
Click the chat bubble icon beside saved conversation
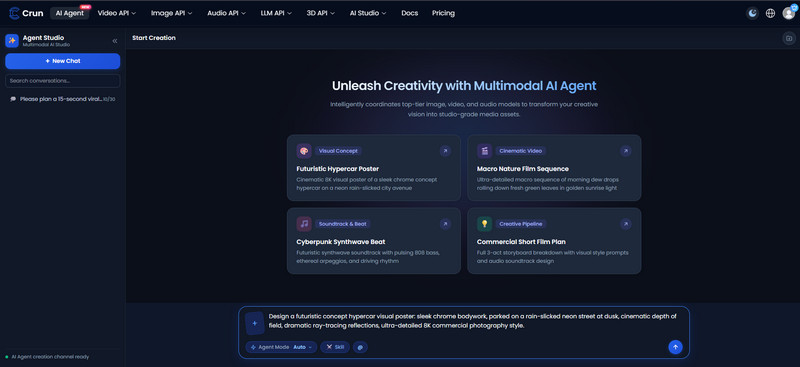point(13,99)
